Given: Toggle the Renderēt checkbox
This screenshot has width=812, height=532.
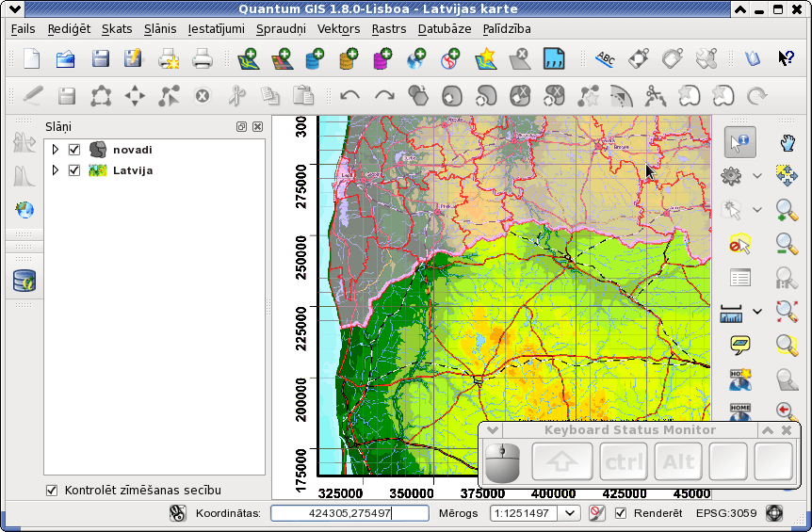Looking at the screenshot, I should (x=621, y=513).
